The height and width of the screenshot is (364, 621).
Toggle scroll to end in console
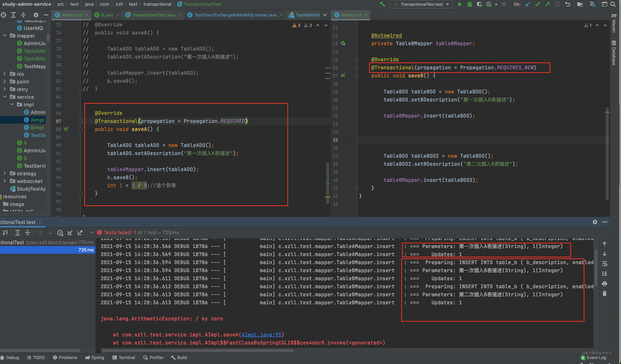[x=605, y=274]
